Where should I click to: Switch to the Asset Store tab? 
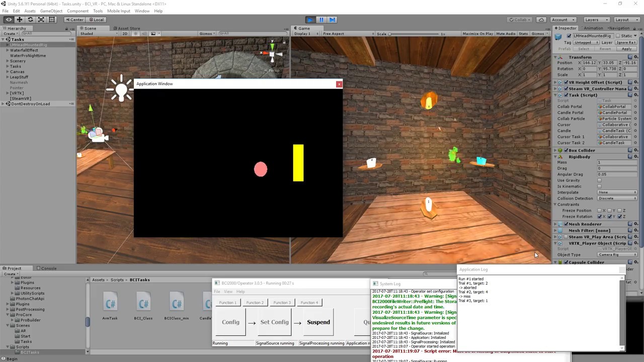[x=126, y=28]
